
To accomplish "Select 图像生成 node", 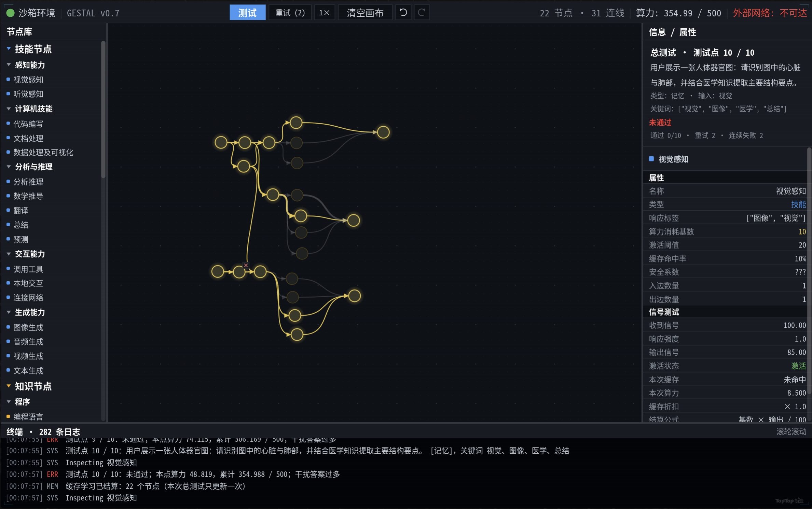I will (x=28, y=327).
